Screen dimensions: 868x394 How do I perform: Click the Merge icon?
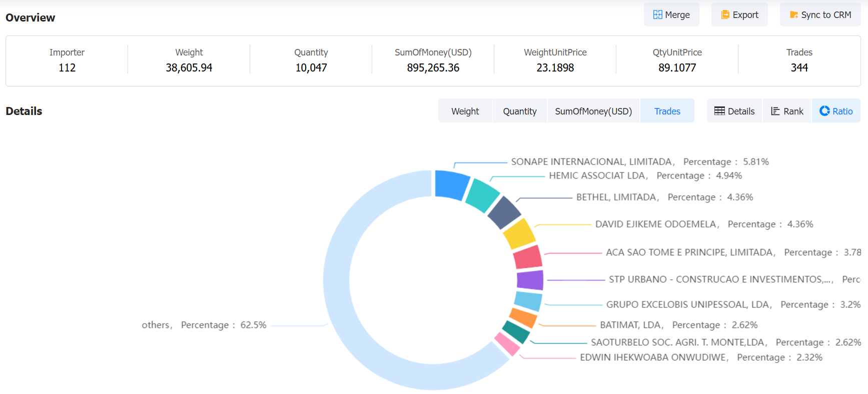pos(657,14)
